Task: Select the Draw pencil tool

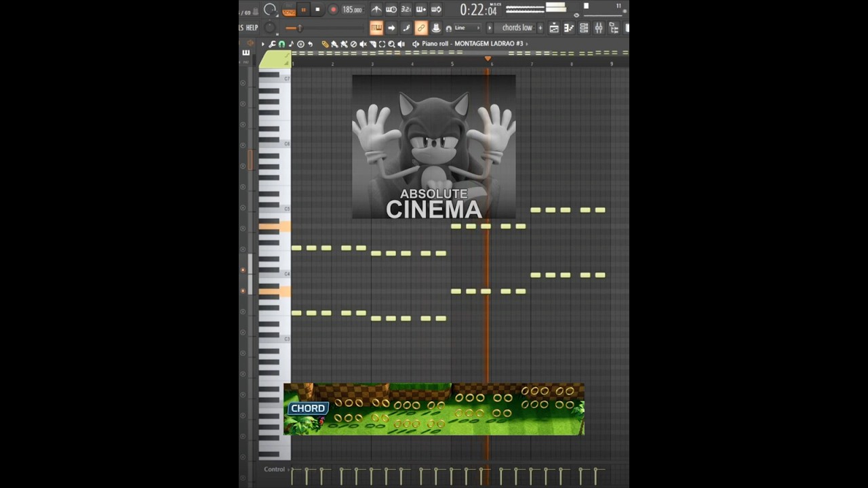Action: [x=325, y=44]
